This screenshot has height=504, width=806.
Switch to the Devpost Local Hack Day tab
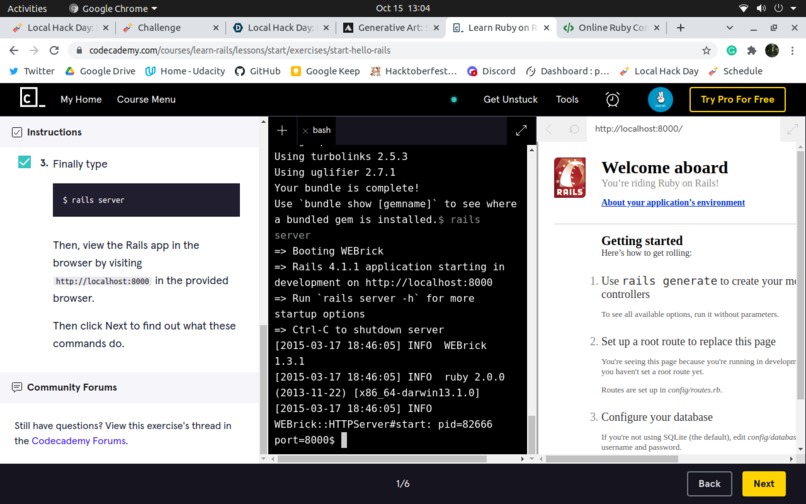point(281,28)
